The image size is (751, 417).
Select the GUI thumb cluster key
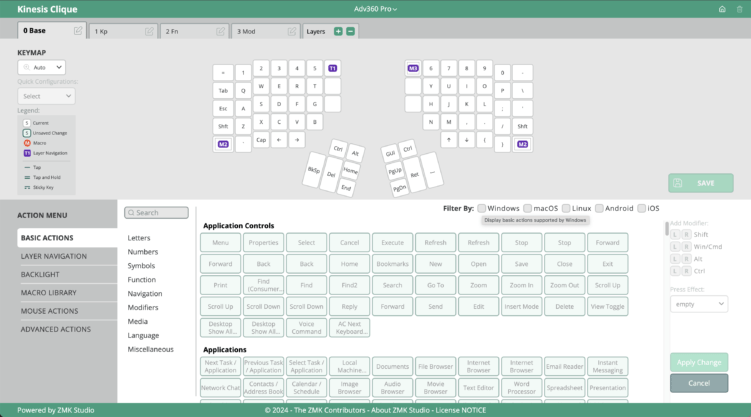(x=390, y=153)
